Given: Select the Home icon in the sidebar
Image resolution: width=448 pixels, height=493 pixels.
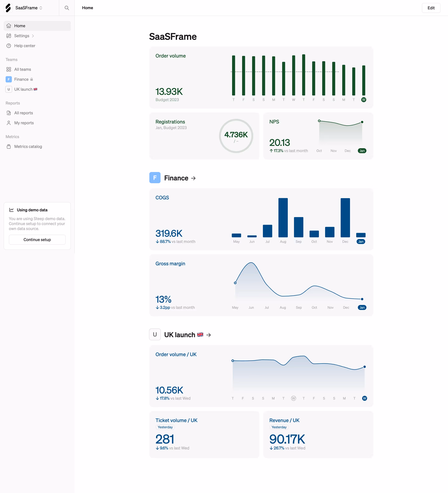Looking at the screenshot, I should (x=9, y=26).
